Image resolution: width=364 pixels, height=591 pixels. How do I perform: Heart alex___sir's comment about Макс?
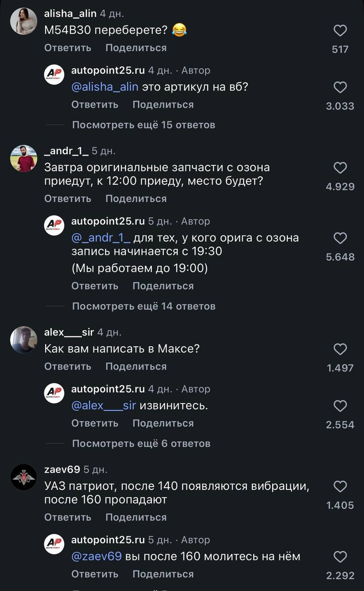coord(340,350)
